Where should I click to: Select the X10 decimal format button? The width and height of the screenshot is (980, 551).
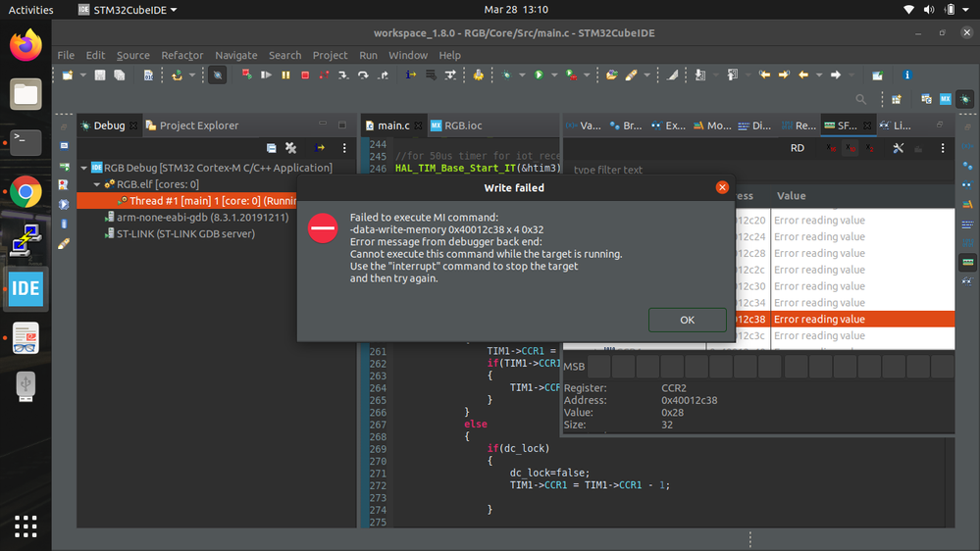click(850, 148)
